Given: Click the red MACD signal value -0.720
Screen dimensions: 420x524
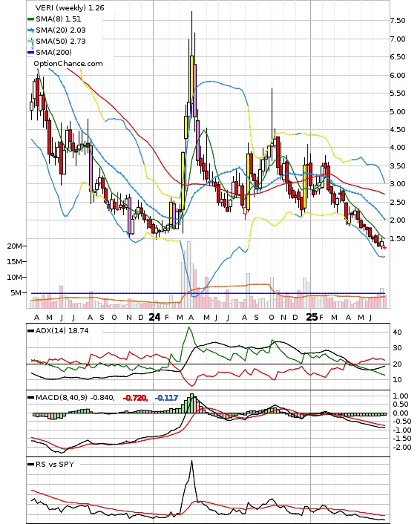Looking at the screenshot, I should pos(135,398).
